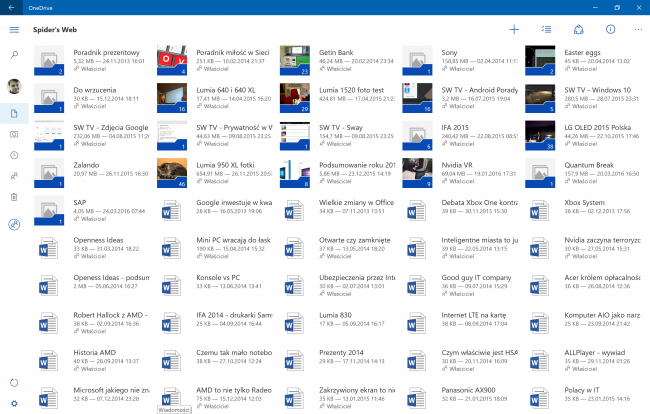Open SW TV - Windows 10 folder

coord(583,98)
